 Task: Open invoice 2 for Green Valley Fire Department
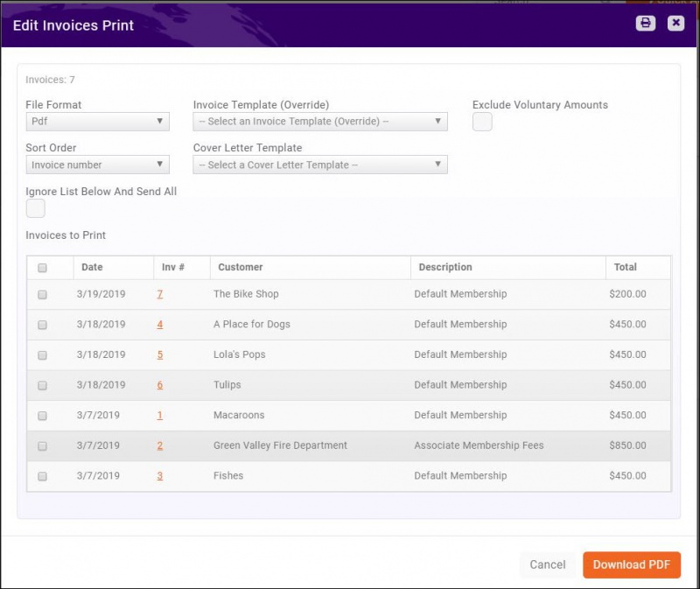coord(159,445)
